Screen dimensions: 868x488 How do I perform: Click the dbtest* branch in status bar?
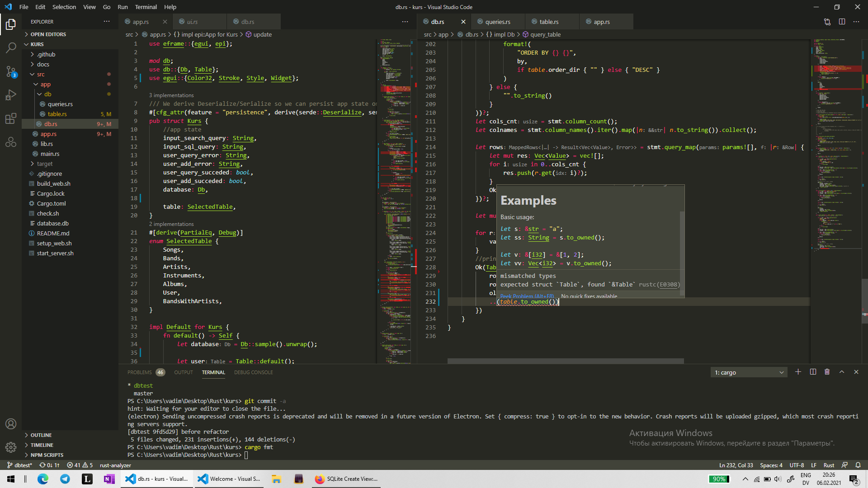20,465
